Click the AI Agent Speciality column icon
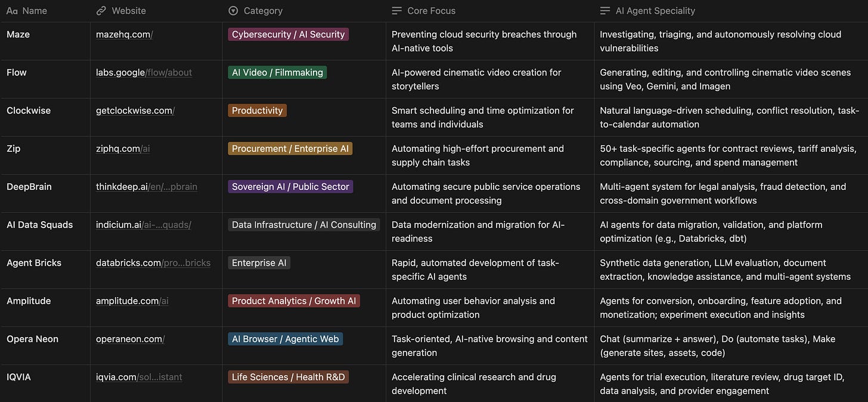 (605, 11)
